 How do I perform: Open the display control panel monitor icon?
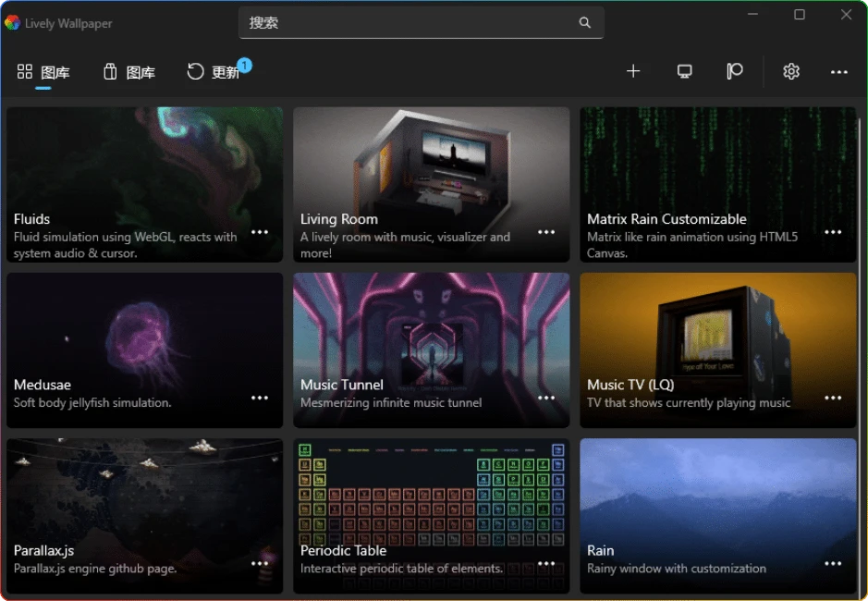point(685,71)
